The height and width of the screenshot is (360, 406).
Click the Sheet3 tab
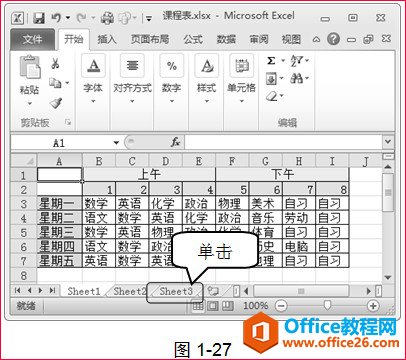pyautogui.click(x=176, y=291)
